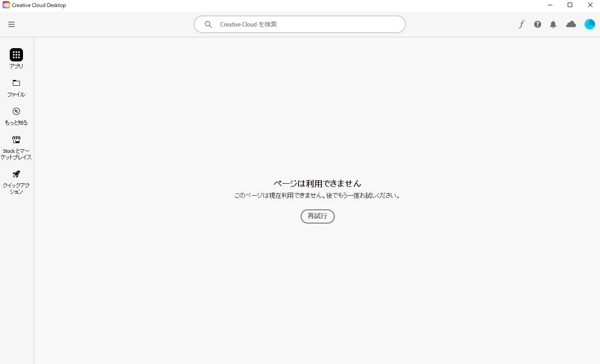This screenshot has height=364, width=600.
Task: Click the Creative Cloud app logo
Action: (6, 5)
